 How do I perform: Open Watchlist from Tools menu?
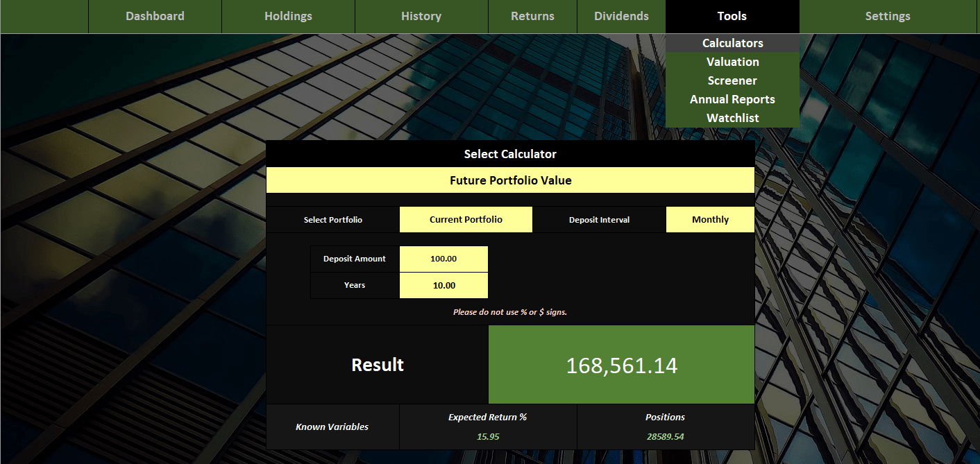[x=732, y=118]
